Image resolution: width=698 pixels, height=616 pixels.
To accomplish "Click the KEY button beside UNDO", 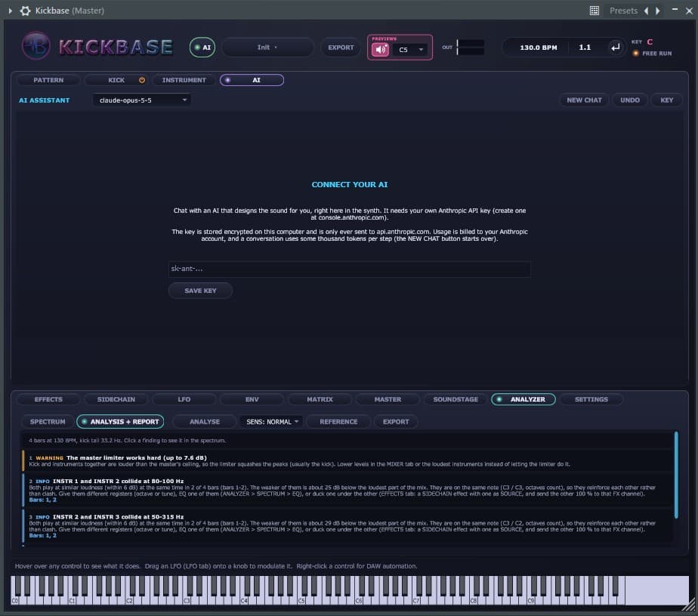I will pyautogui.click(x=666, y=100).
